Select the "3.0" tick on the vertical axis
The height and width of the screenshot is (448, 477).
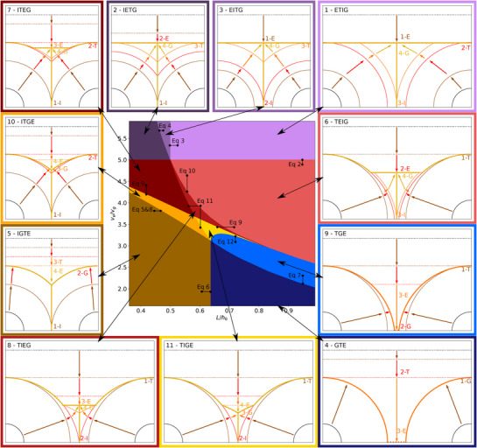pos(123,246)
